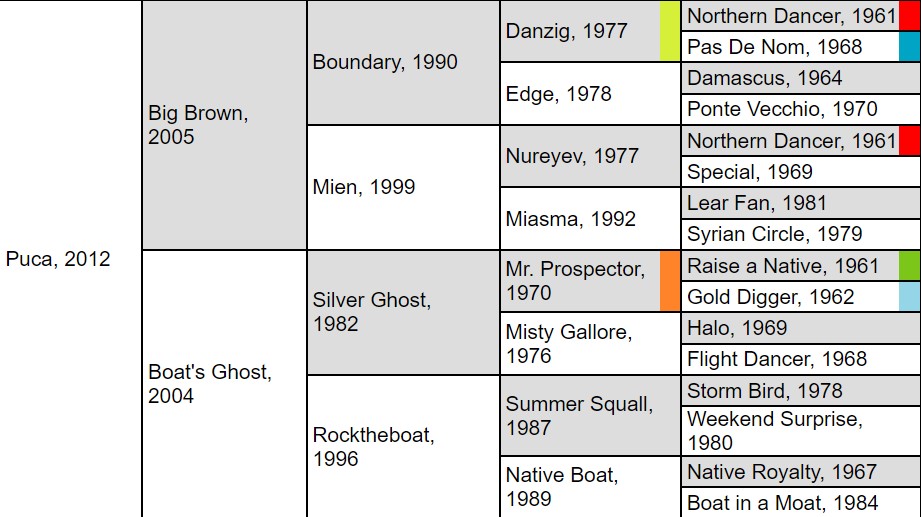Select Mien, 1999 in the pedigree
921x517 pixels.
403,187
